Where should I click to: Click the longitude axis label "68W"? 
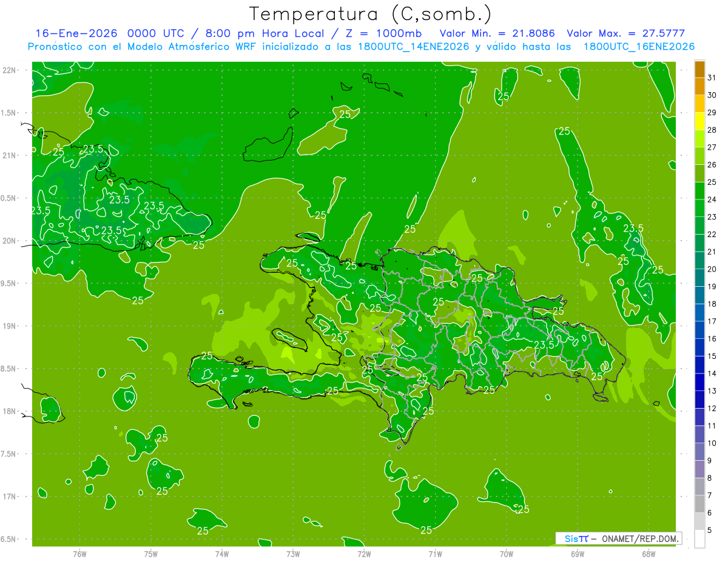pos(649,554)
